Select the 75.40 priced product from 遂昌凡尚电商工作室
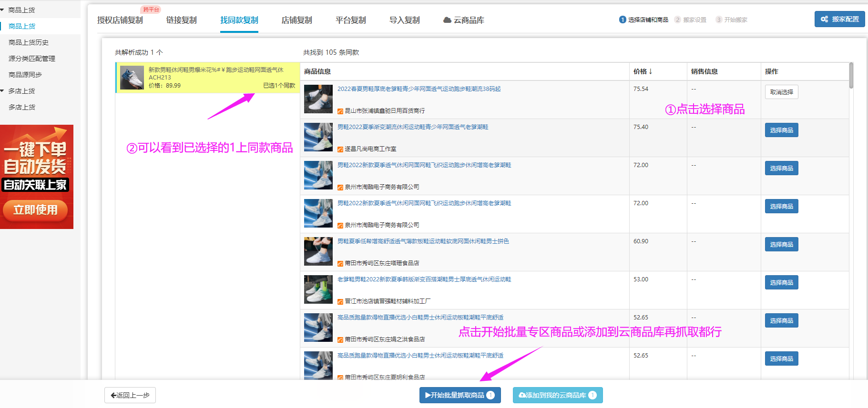The height and width of the screenshot is (408, 868). [781, 130]
